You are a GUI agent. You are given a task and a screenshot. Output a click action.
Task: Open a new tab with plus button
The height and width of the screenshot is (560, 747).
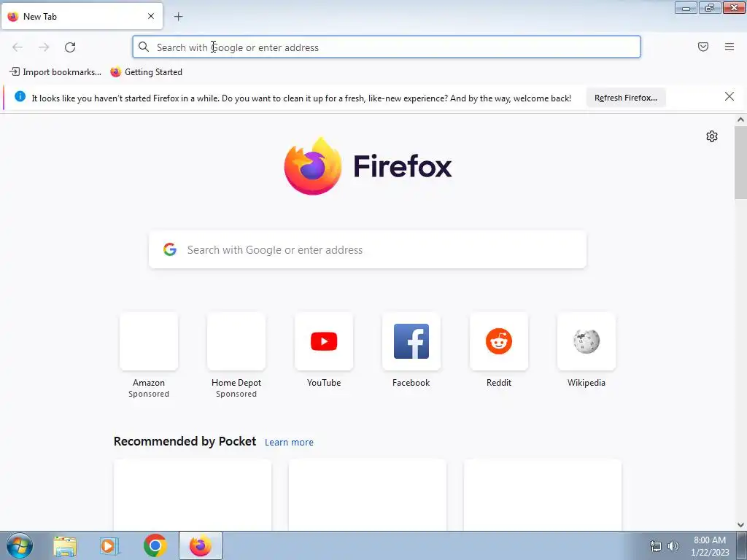178,17
